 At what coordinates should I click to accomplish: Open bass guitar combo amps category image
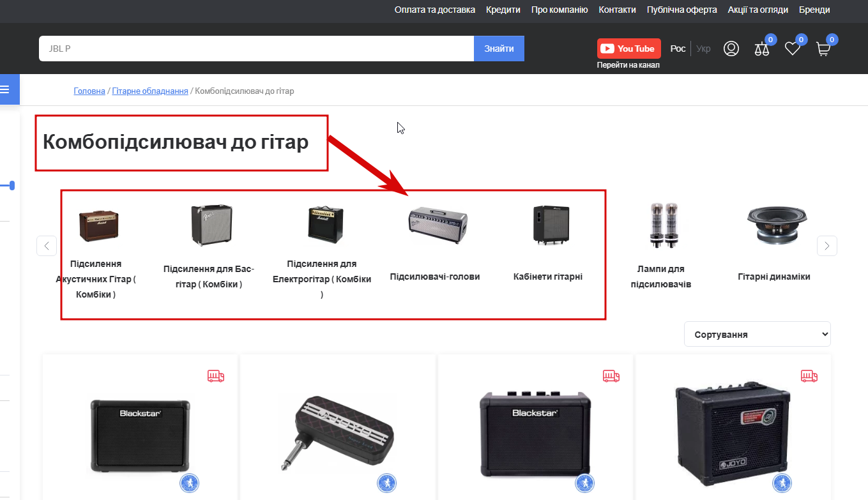pyautogui.click(x=211, y=225)
